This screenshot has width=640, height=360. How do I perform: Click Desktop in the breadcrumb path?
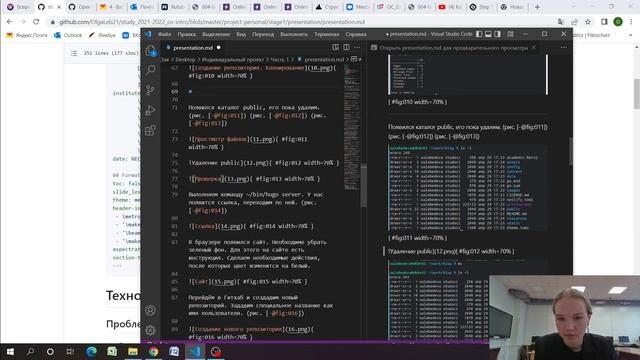point(185,60)
